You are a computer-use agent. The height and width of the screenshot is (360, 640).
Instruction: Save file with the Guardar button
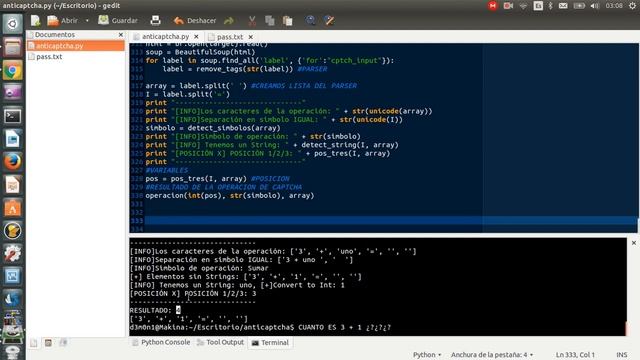coord(118,20)
